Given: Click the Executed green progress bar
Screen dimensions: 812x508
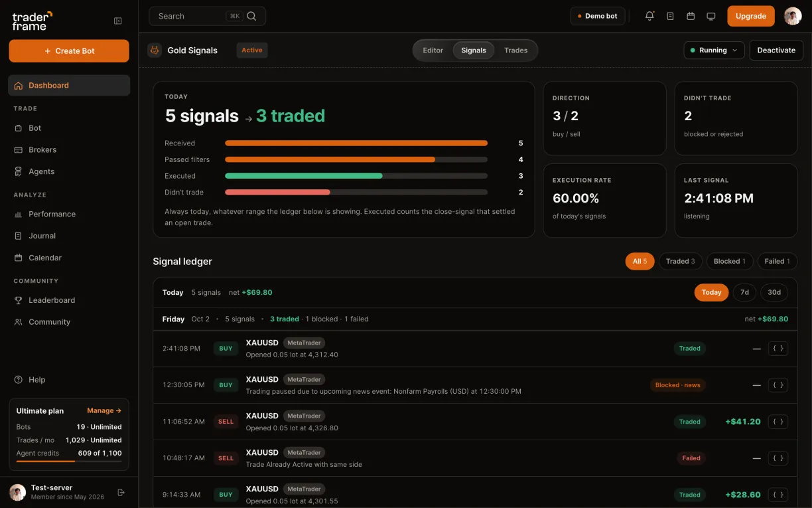Looking at the screenshot, I should pos(304,176).
